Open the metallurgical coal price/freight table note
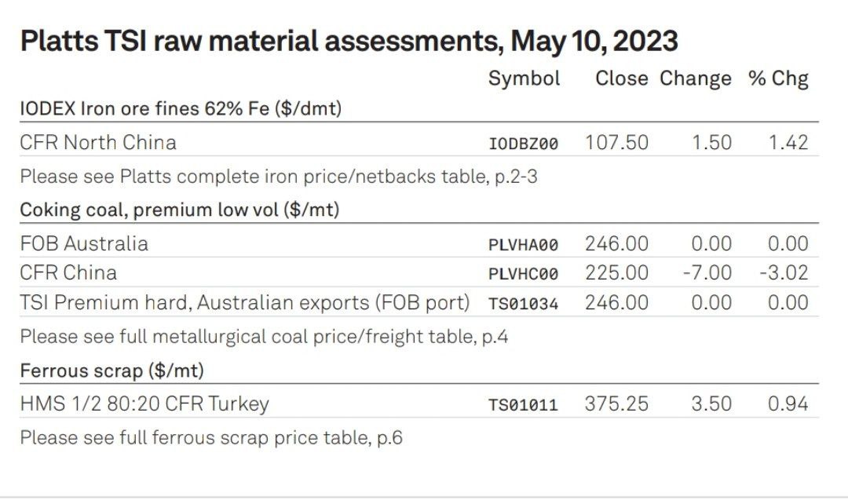The height and width of the screenshot is (504, 848). point(264,337)
